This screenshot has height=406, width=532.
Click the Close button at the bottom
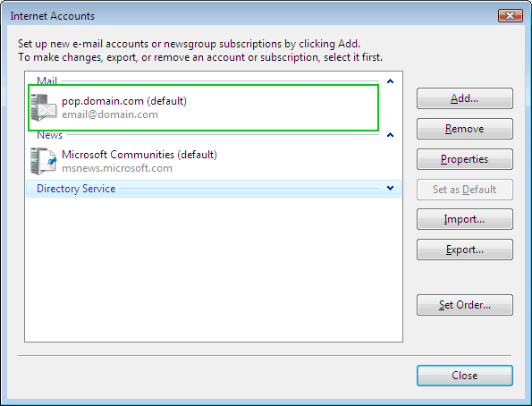(x=464, y=376)
